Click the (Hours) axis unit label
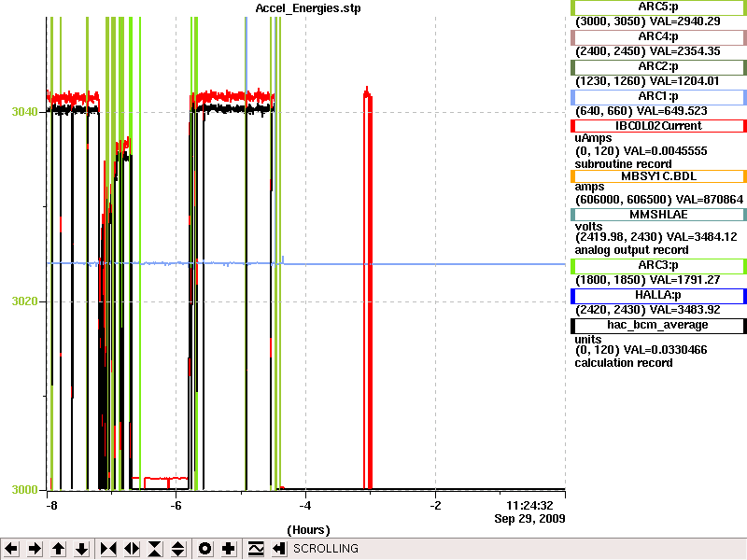This screenshot has height=560, width=747. pos(308,530)
